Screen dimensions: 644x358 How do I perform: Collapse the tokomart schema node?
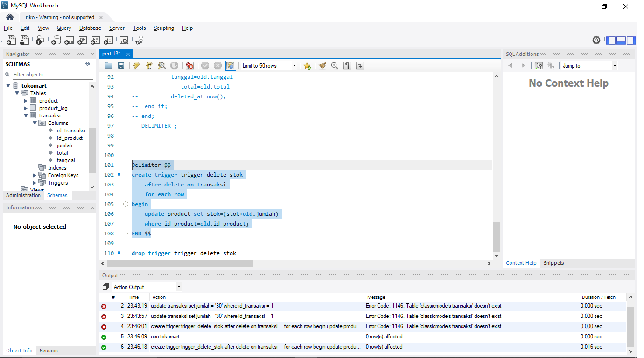click(x=8, y=86)
